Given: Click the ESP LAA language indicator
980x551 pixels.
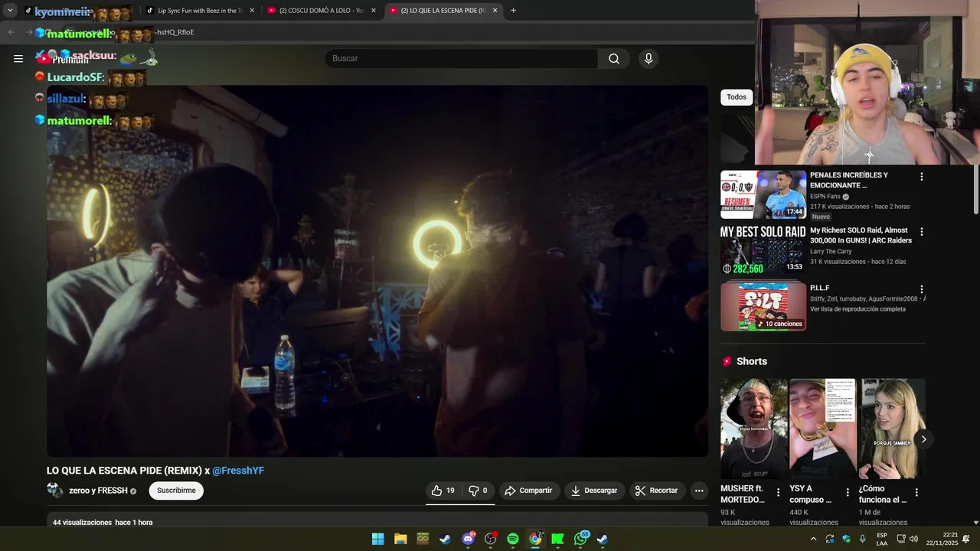Looking at the screenshot, I should (882, 539).
